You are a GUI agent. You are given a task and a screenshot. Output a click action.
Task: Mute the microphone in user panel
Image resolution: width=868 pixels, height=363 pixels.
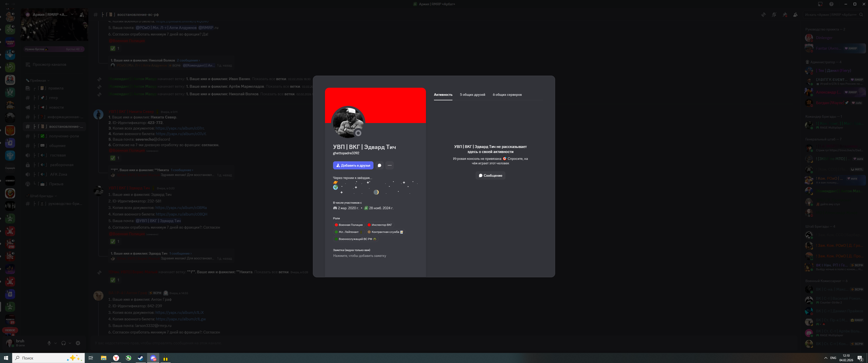[x=49, y=343]
